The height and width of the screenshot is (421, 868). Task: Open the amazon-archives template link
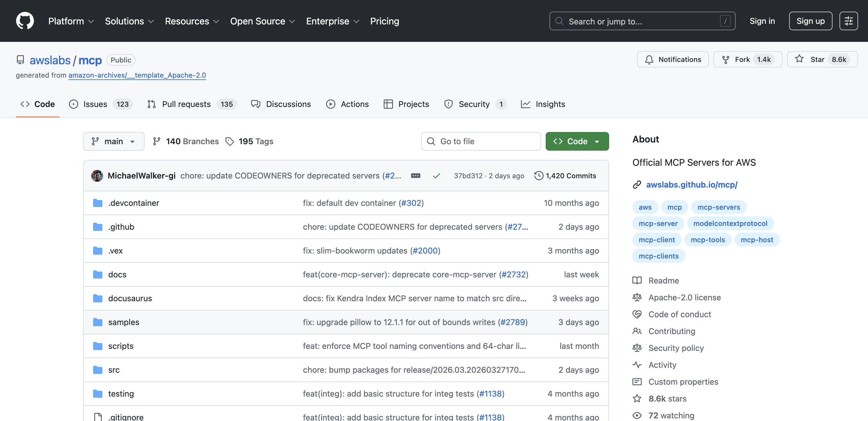137,75
